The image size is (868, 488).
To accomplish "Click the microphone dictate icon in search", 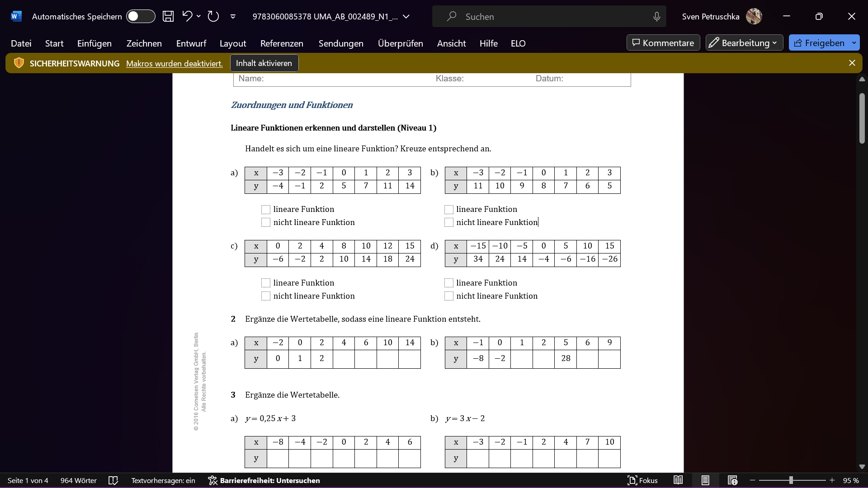I will click(x=656, y=17).
